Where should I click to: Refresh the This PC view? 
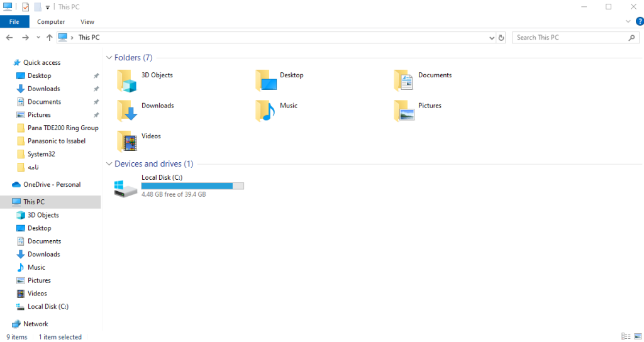tap(501, 37)
